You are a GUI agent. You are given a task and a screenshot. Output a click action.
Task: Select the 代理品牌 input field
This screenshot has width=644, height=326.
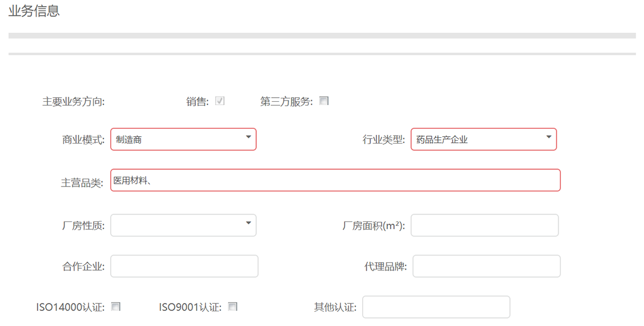pos(486,266)
